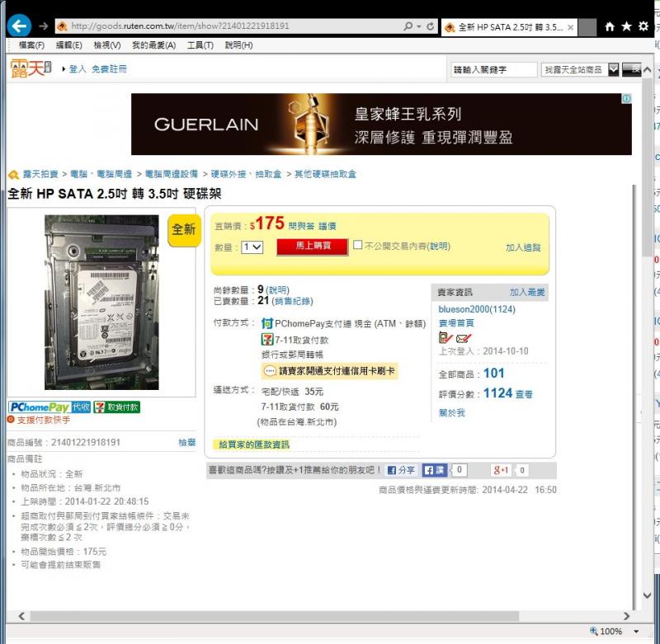The height and width of the screenshot is (644, 660).
Task: Click the address bar search magnifier icon
Action: coord(408,26)
